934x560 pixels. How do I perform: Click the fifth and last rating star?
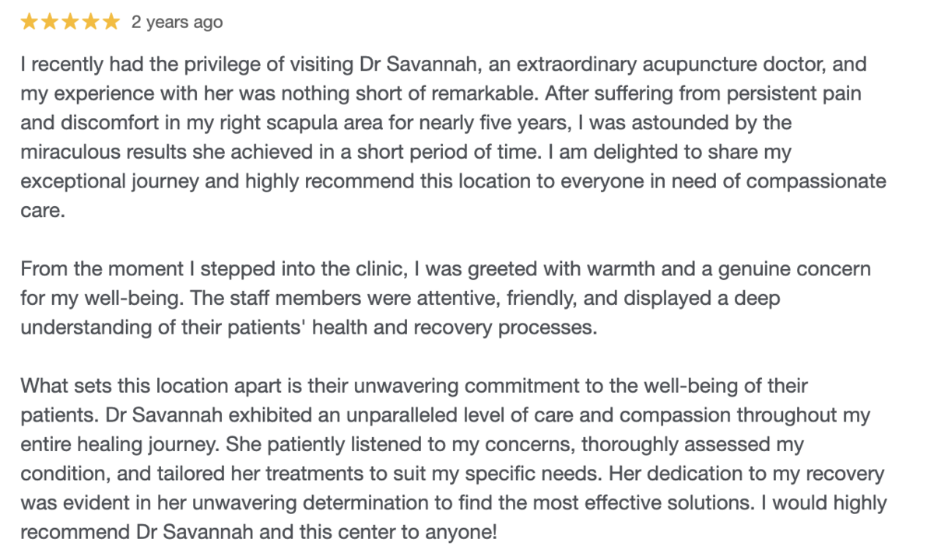[111, 22]
